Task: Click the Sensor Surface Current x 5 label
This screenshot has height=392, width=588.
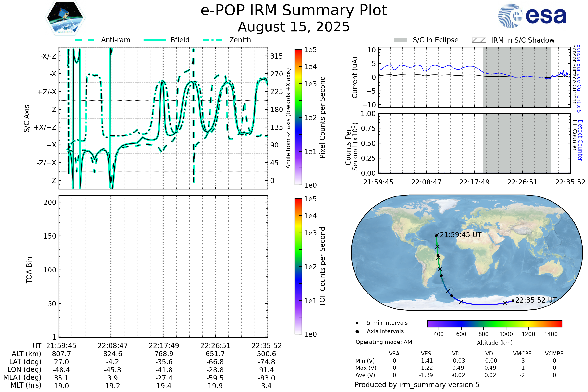Action: point(579,78)
